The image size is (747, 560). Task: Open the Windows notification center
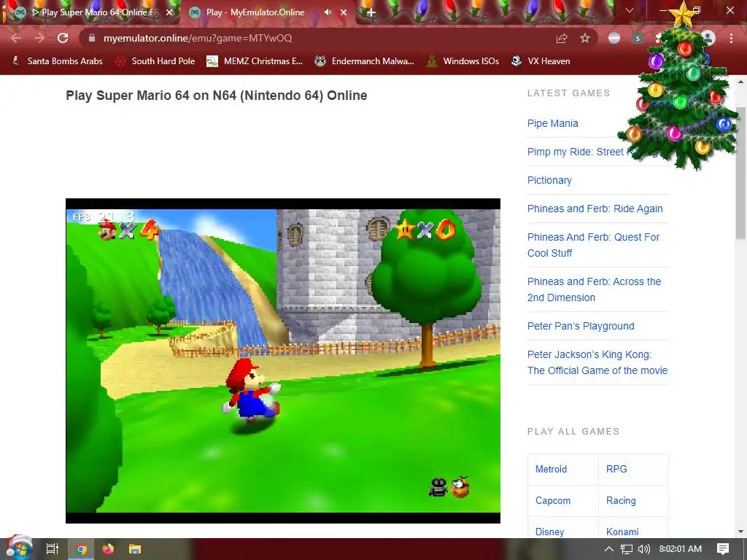click(723, 549)
